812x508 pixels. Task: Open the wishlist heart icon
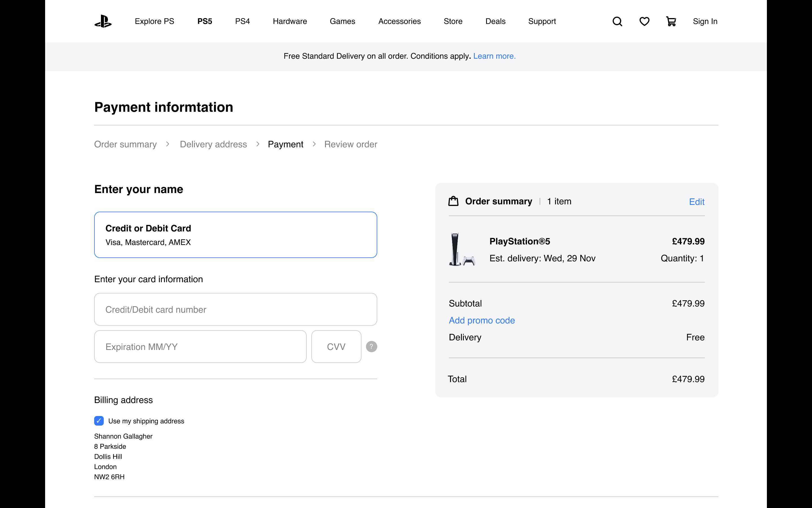(644, 21)
